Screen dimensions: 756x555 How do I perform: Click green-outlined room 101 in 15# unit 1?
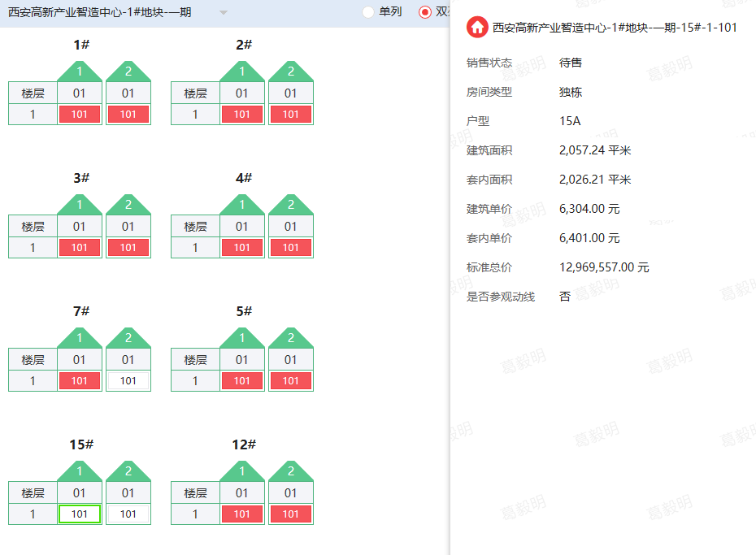[80, 514]
